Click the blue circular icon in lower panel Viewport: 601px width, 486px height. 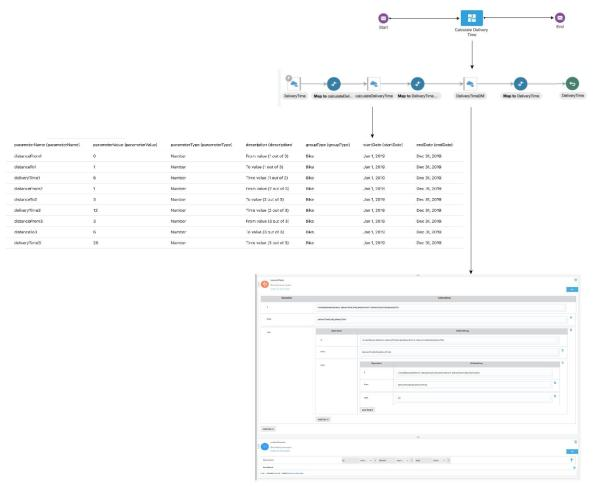[265, 445]
